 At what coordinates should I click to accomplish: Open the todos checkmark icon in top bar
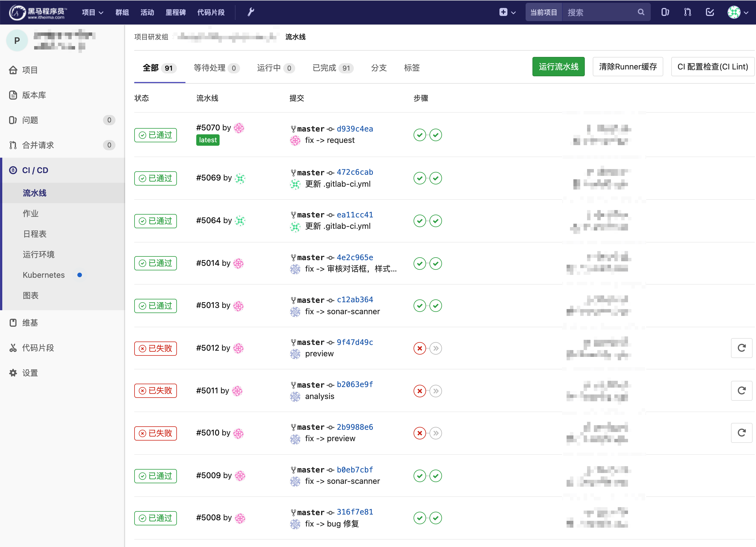(710, 12)
